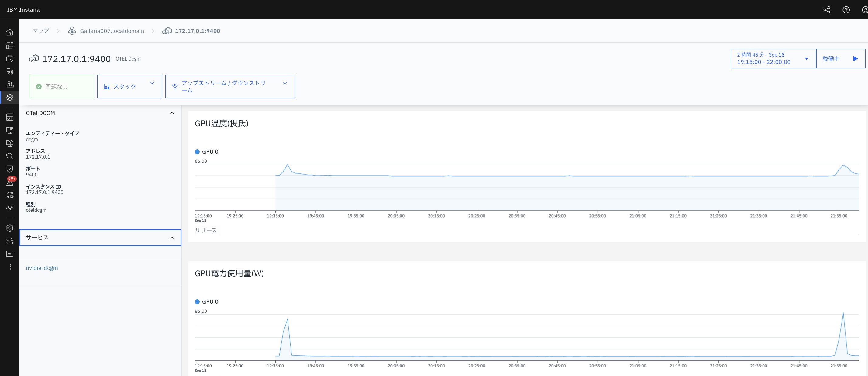
Task: Open the スタック dropdown
Action: (129, 86)
